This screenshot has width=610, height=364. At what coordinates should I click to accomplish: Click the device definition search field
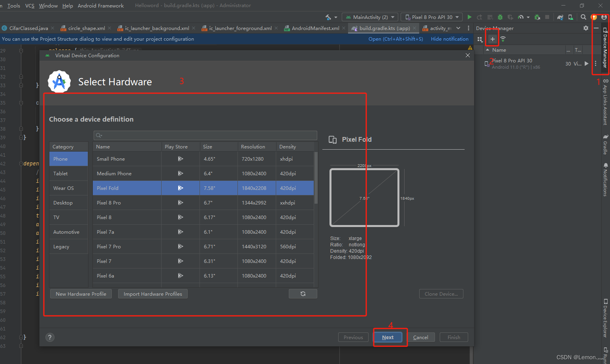(205, 135)
